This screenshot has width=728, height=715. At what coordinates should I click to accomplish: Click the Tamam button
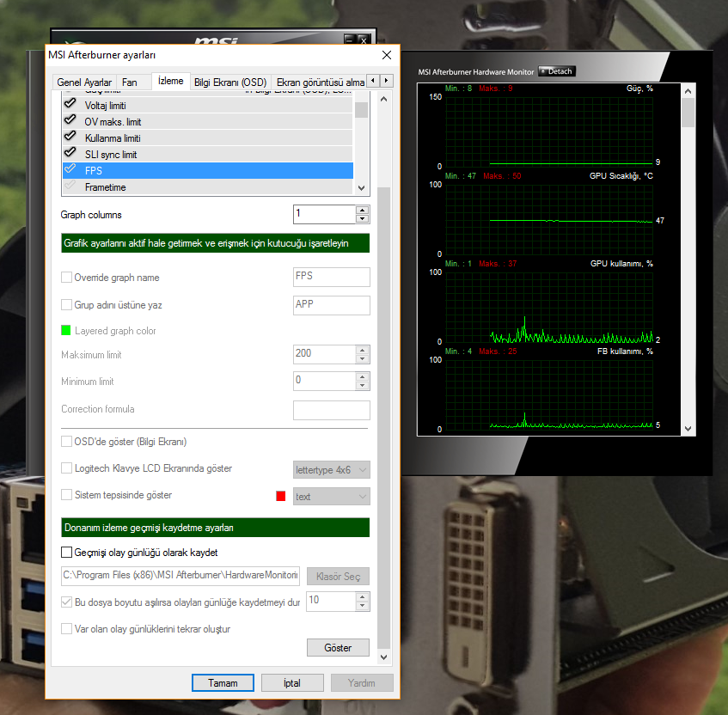(223, 683)
